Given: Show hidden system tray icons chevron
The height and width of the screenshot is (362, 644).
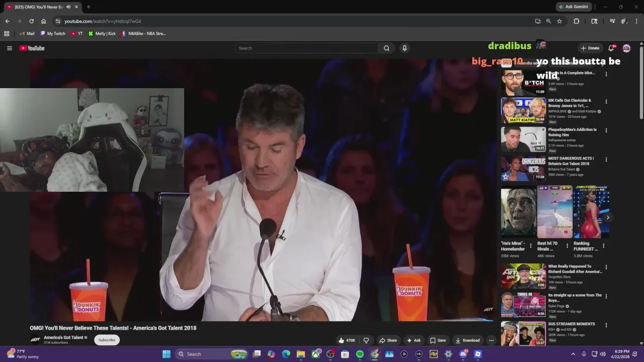Looking at the screenshot, I should coord(573,354).
